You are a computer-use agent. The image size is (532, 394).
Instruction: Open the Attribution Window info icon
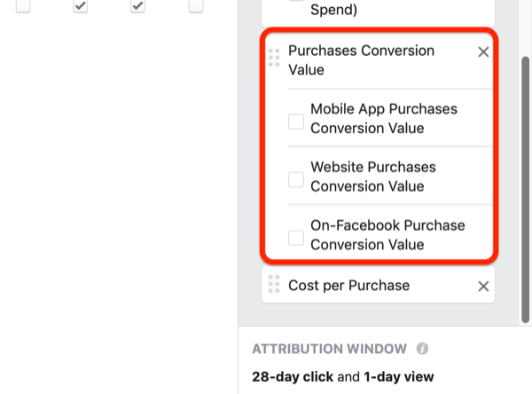pyautogui.click(x=423, y=349)
